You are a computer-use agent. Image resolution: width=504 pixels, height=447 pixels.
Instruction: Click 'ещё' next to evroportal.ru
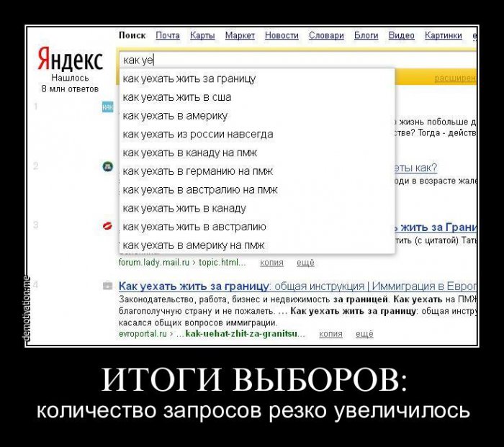[364, 334]
